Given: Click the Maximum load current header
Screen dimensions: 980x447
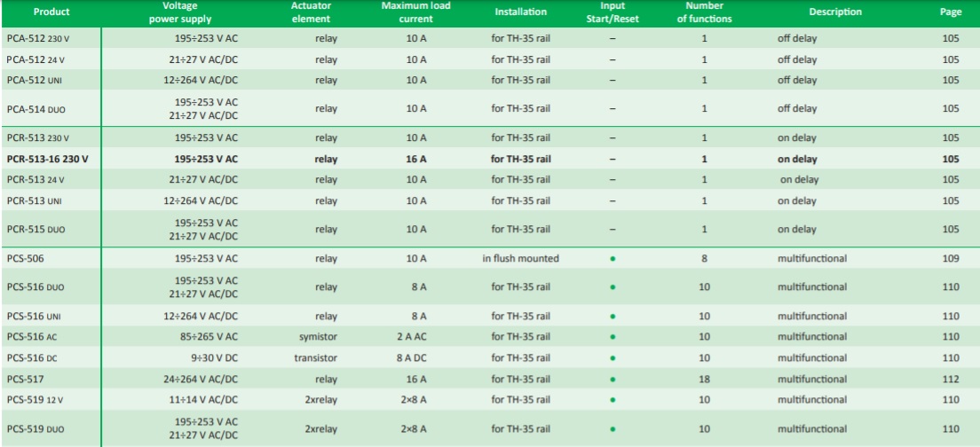Looking at the screenshot, I should tap(416, 12).
